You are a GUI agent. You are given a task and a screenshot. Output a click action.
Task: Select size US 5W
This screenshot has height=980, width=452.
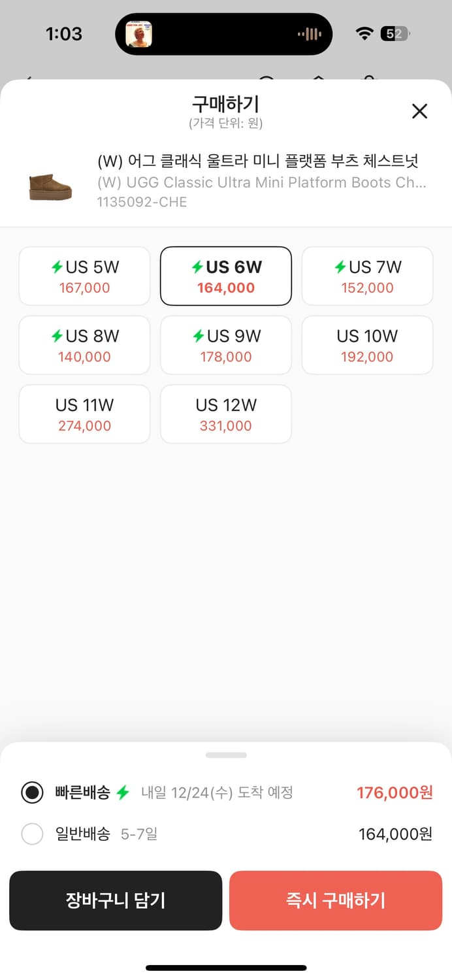84,276
